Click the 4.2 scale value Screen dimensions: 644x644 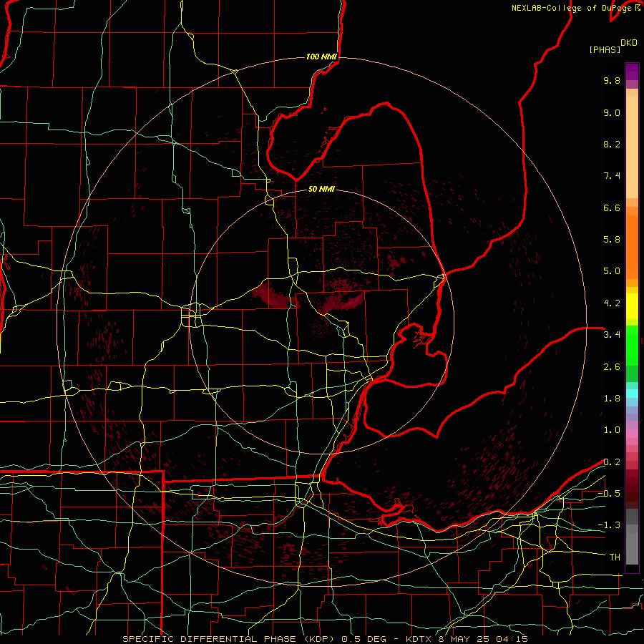[612, 303]
